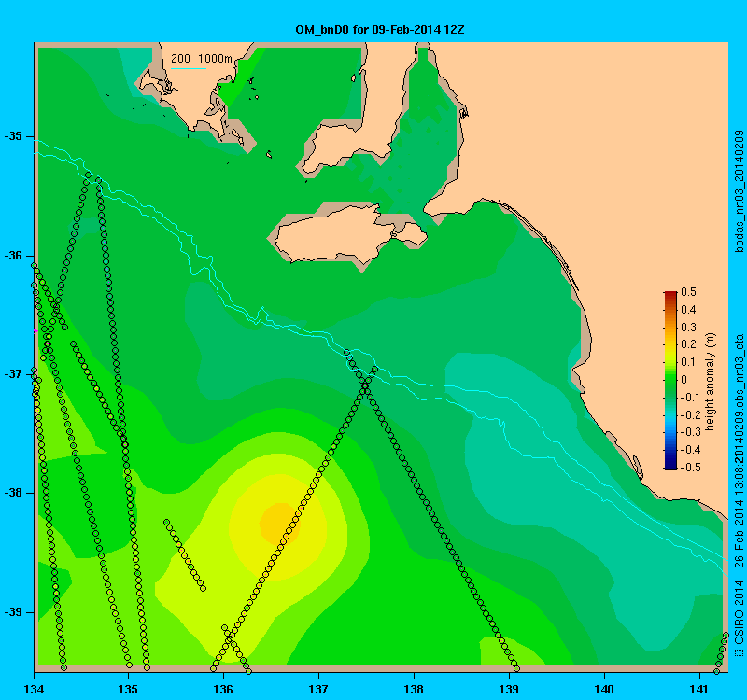Click the '138' longitude tick label
The image size is (747, 700).
click(414, 689)
